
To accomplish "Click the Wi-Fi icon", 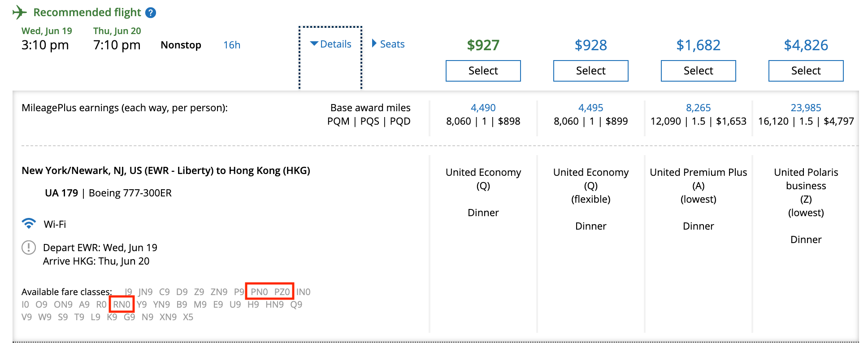I will (x=29, y=224).
